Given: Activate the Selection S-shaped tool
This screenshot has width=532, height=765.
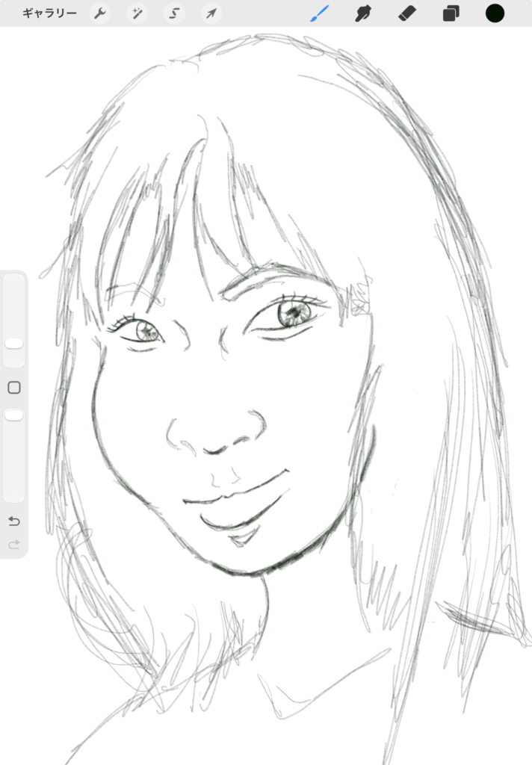Looking at the screenshot, I should 174,13.
